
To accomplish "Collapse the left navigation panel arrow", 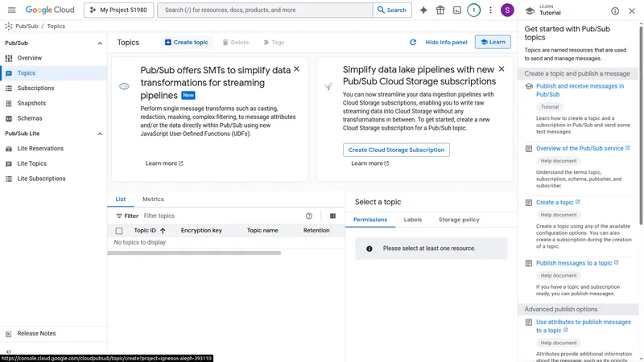I will (x=9, y=352).
